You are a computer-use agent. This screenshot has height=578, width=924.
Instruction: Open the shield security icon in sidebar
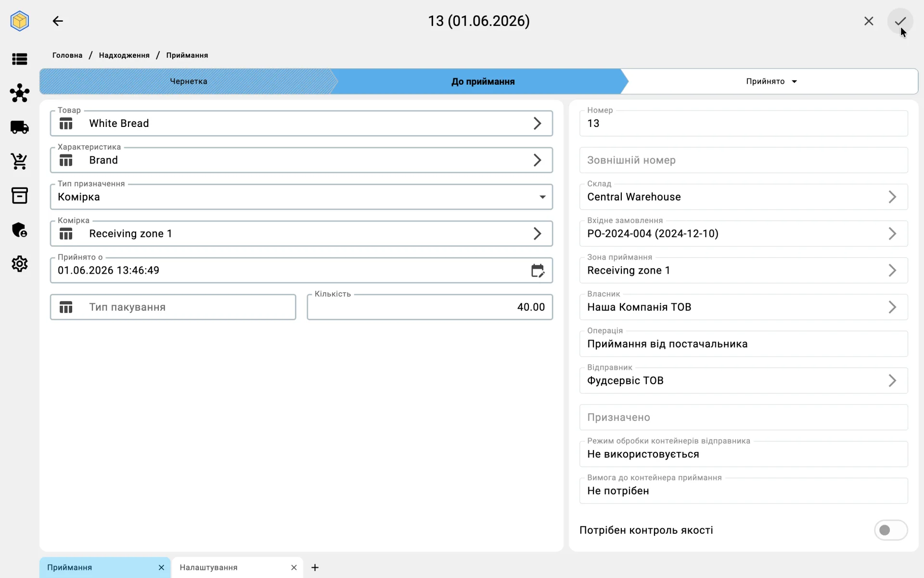coord(20,230)
